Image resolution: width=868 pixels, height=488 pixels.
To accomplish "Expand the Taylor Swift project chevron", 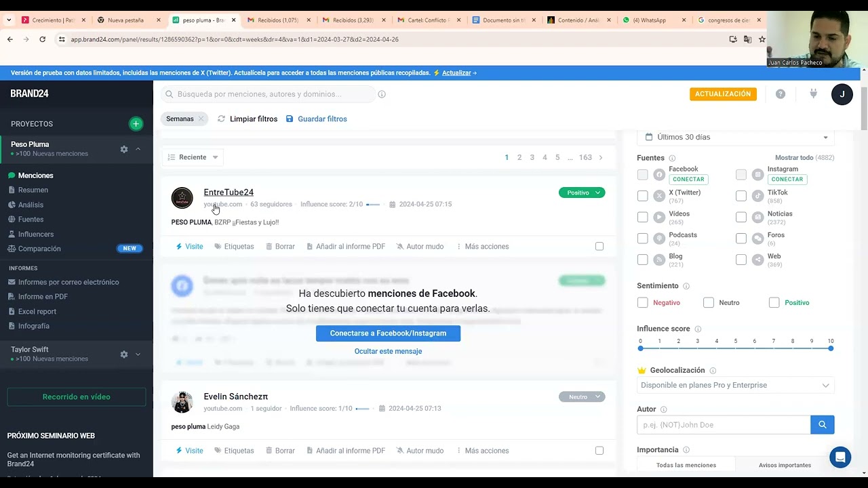I will (x=138, y=354).
